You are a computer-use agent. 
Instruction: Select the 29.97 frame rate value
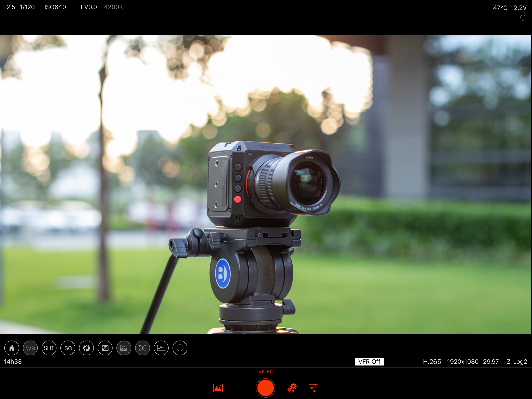tap(491, 361)
